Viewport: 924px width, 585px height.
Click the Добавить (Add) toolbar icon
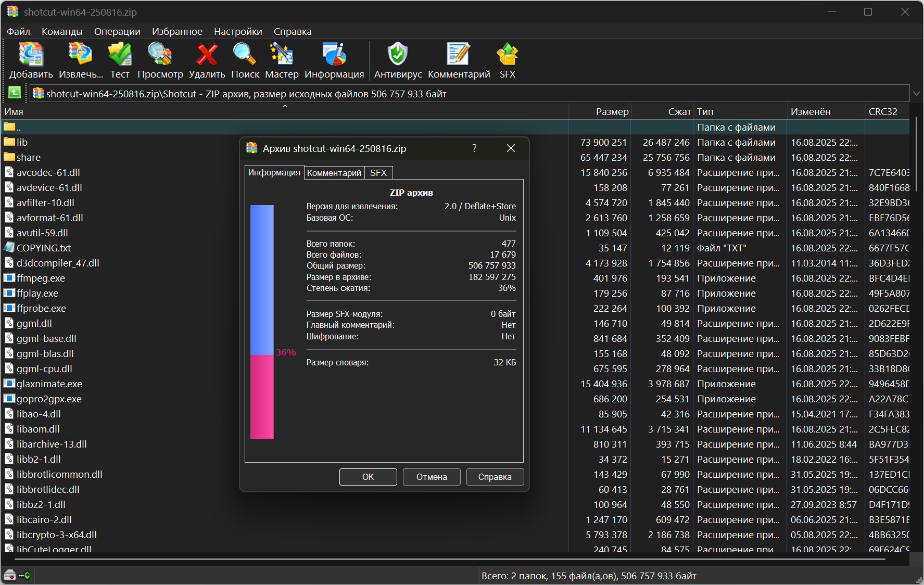(x=31, y=60)
